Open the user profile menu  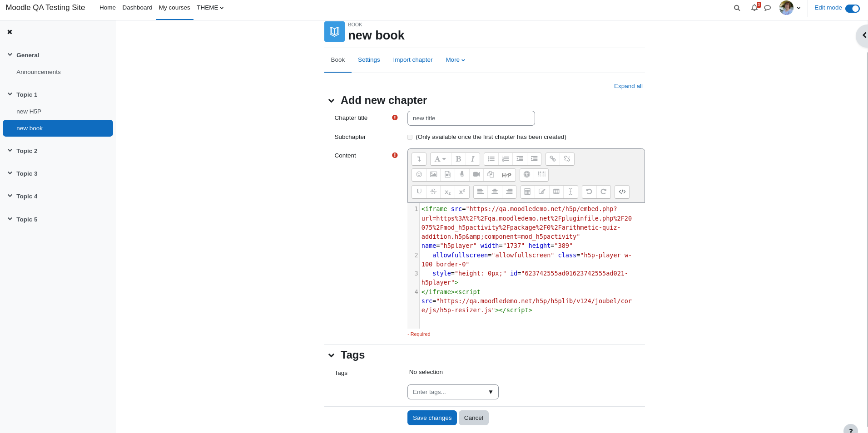coord(790,8)
